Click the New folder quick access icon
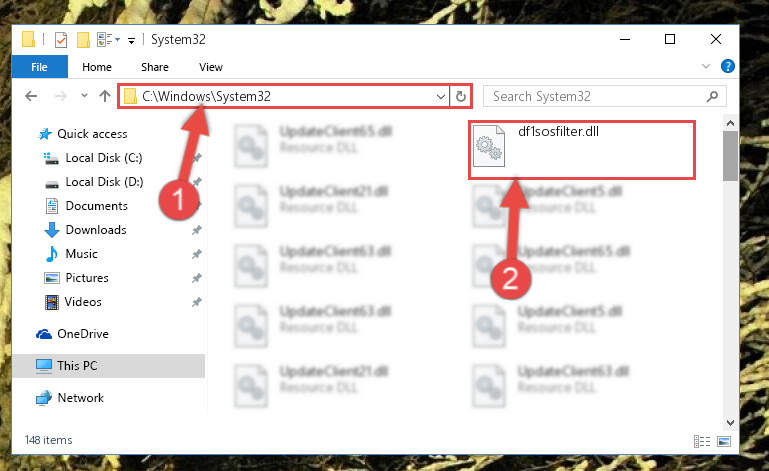 pyautogui.click(x=83, y=40)
